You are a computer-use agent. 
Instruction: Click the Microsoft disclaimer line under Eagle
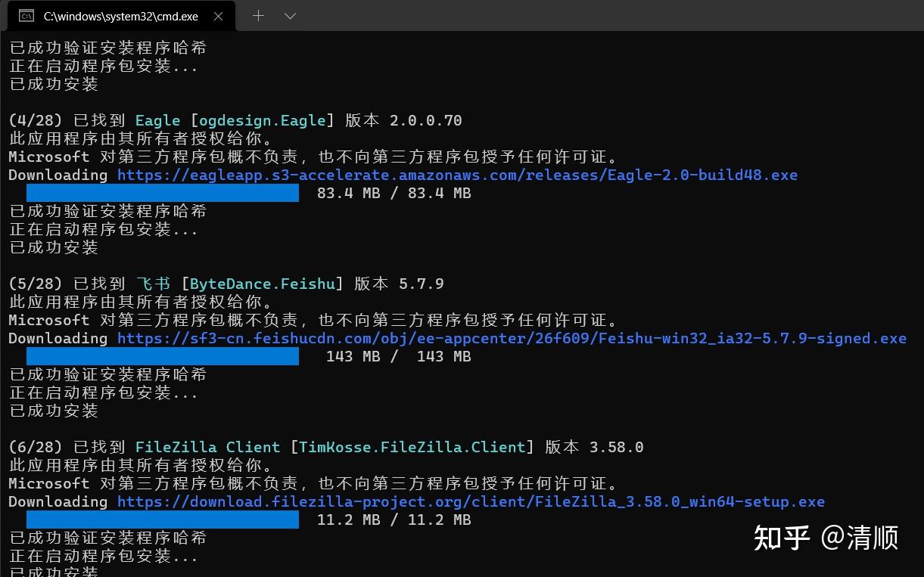(x=313, y=157)
